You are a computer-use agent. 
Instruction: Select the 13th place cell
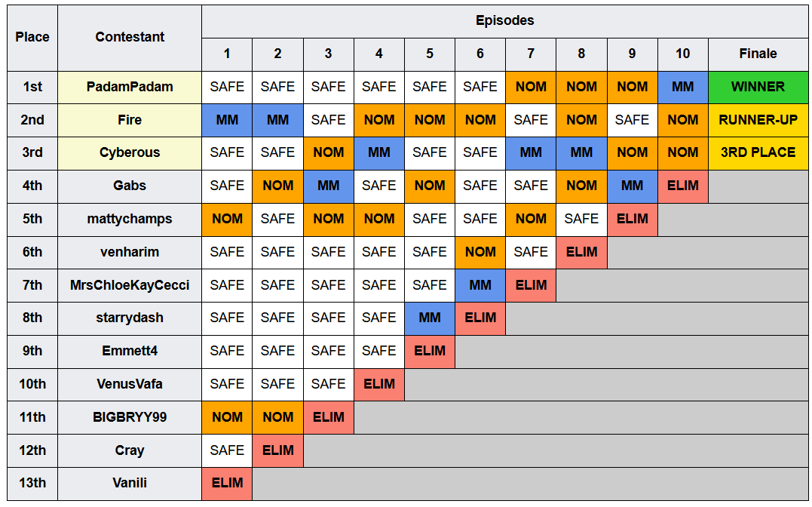[x=32, y=483]
